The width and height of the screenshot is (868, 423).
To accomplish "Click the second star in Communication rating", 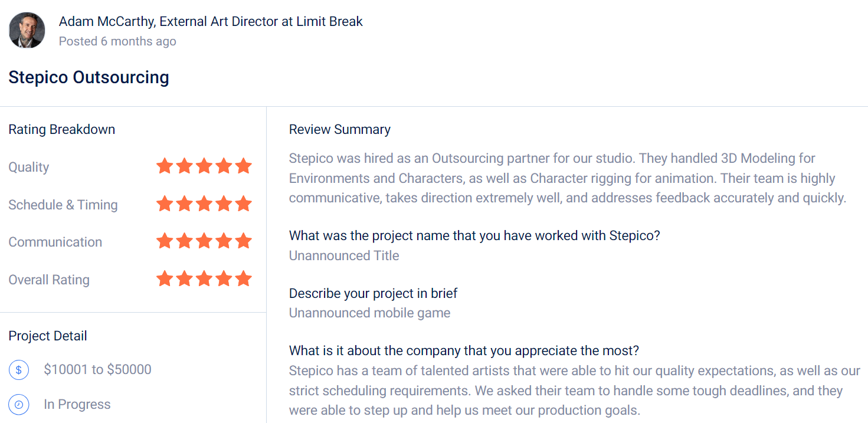I will [x=184, y=241].
